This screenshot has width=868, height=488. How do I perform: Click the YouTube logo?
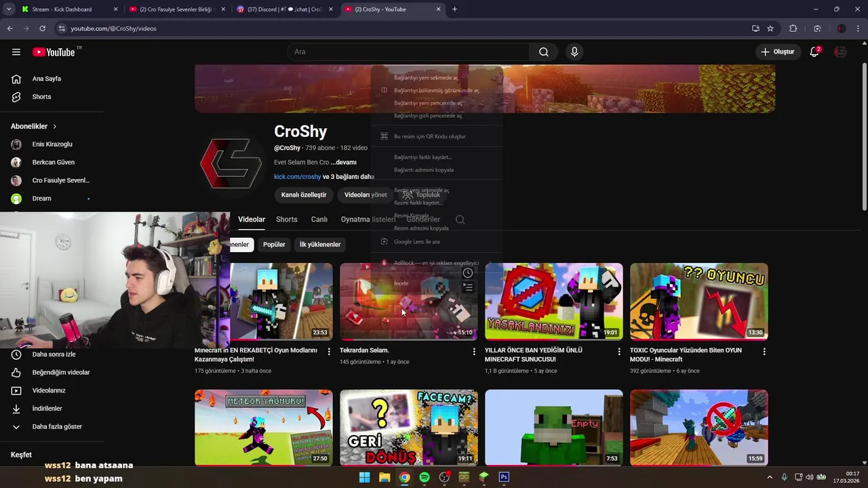click(54, 52)
